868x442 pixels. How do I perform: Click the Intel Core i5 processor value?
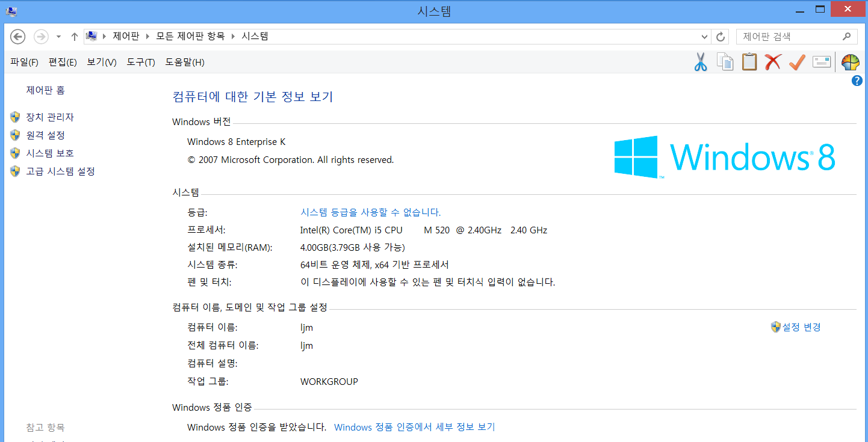pyautogui.click(x=424, y=230)
